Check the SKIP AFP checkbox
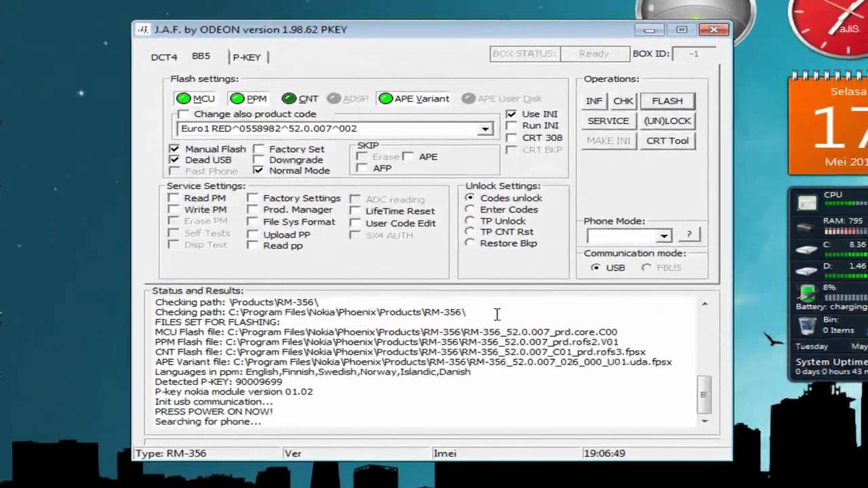This screenshot has height=488, width=868. pos(362,167)
